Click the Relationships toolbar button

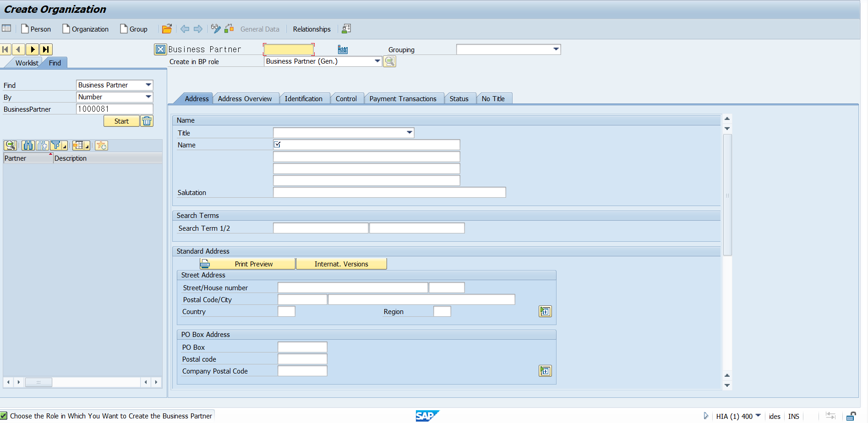(311, 29)
